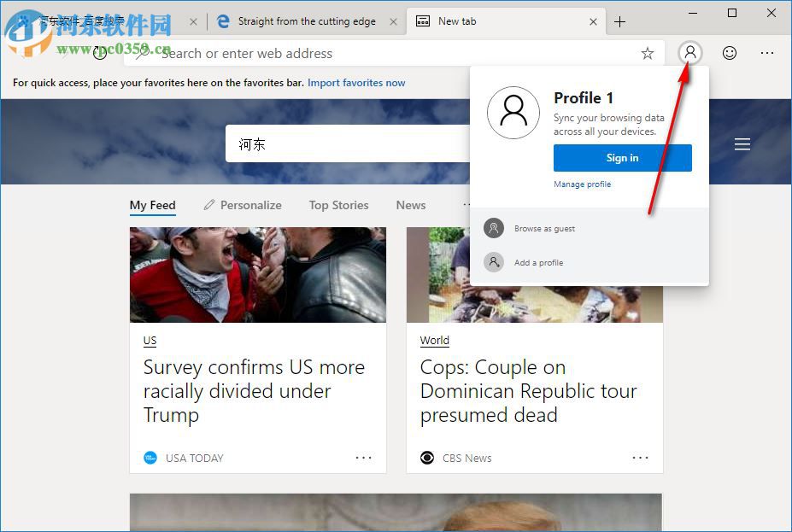Image resolution: width=792 pixels, height=532 pixels.
Task: Click the Add a profile icon
Action: tap(494, 262)
